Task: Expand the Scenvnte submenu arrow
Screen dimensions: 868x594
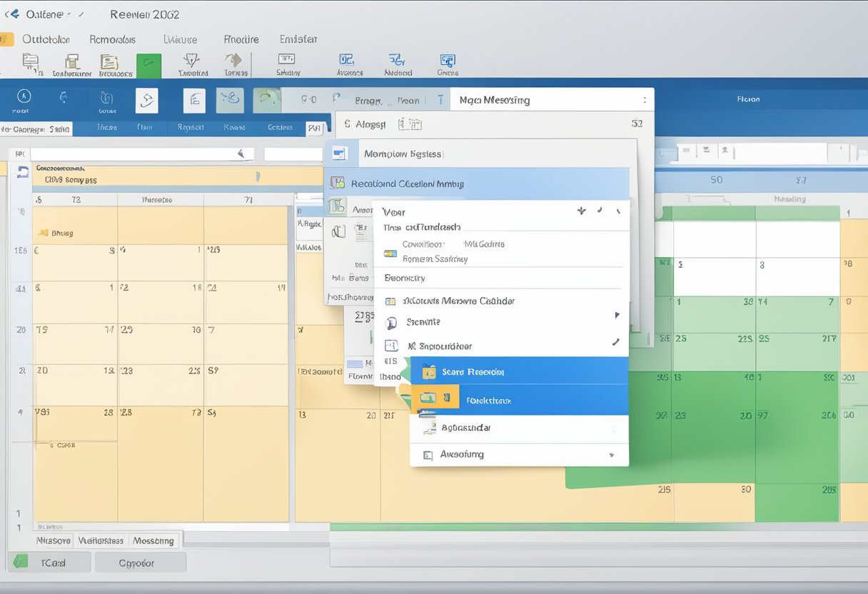Action: [x=617, y=315]
